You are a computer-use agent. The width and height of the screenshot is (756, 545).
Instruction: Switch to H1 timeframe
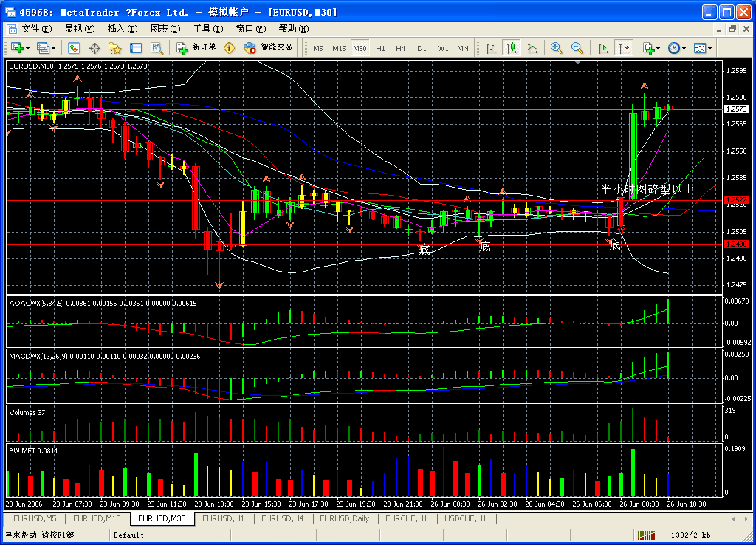coord(380,48)
